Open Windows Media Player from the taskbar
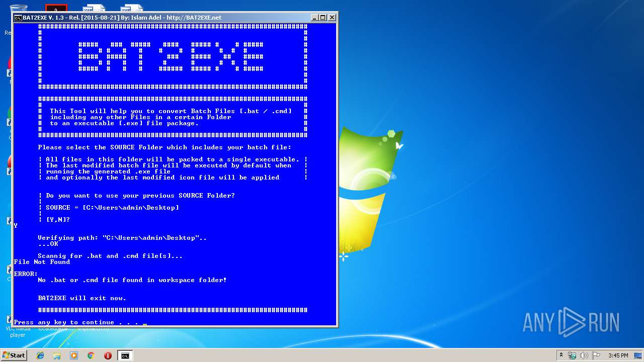 click(x=74, y=355)
